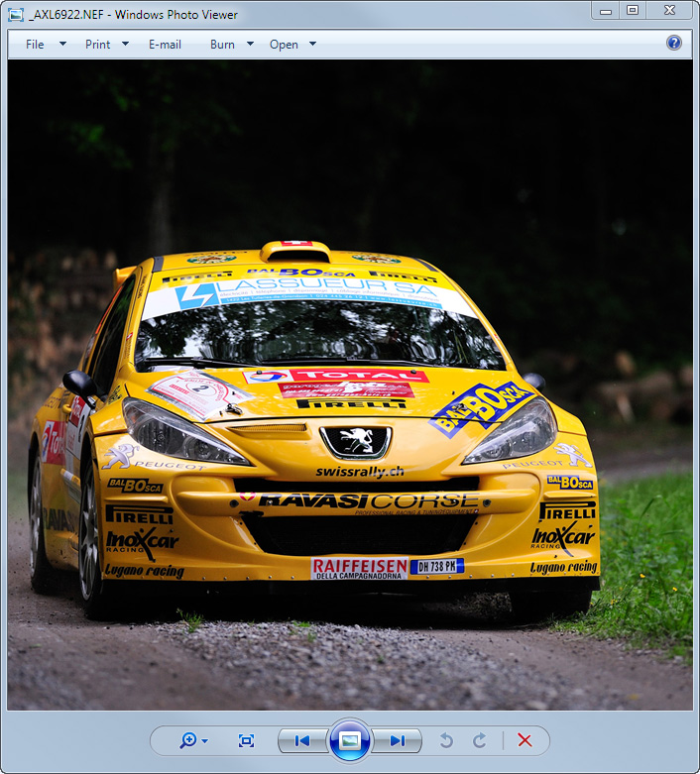The width and height of the screenshot is (700, 774).
Task: Click the E-mail command
Action: click(x=165, y=45)
